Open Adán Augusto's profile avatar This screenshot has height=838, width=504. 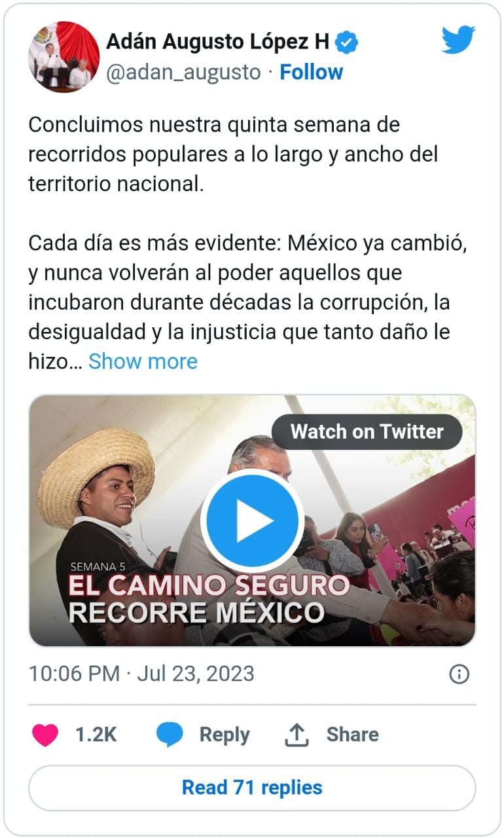coord(63,57)
